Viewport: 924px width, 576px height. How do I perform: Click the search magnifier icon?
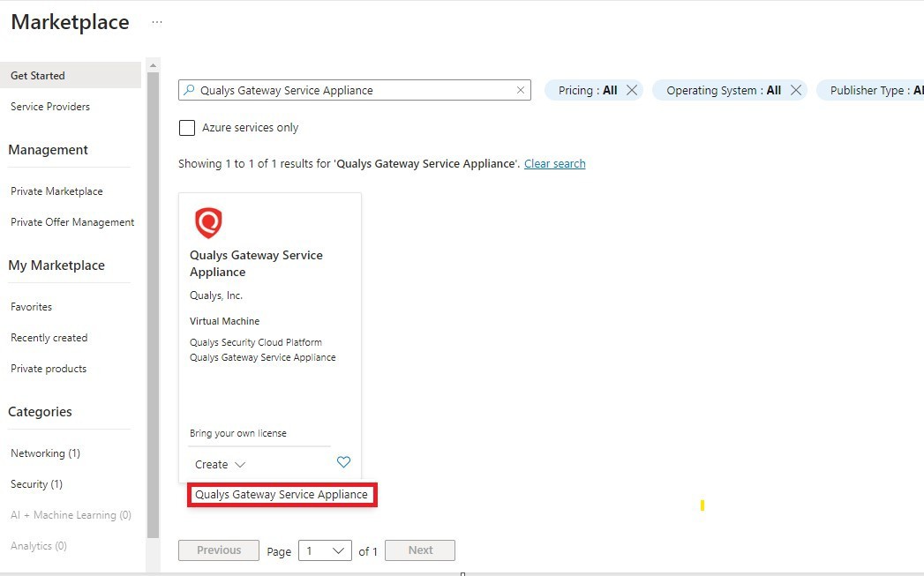(190, 90)
